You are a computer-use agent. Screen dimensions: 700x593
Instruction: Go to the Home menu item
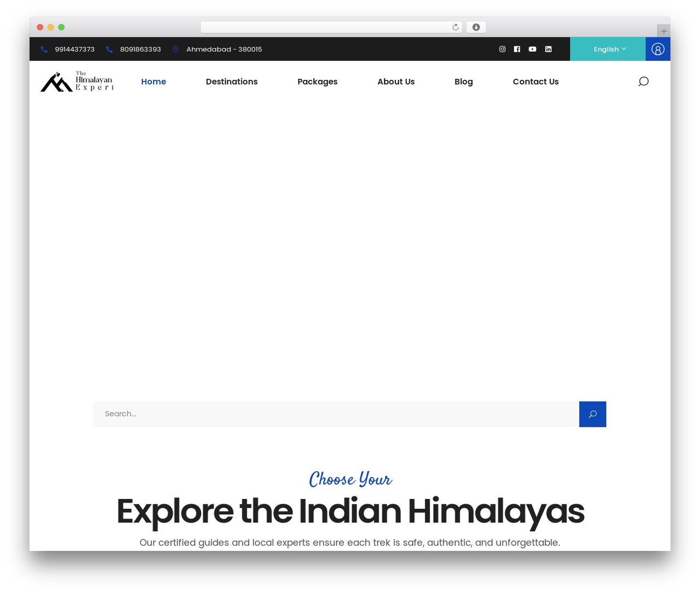[x=154, y=82]
